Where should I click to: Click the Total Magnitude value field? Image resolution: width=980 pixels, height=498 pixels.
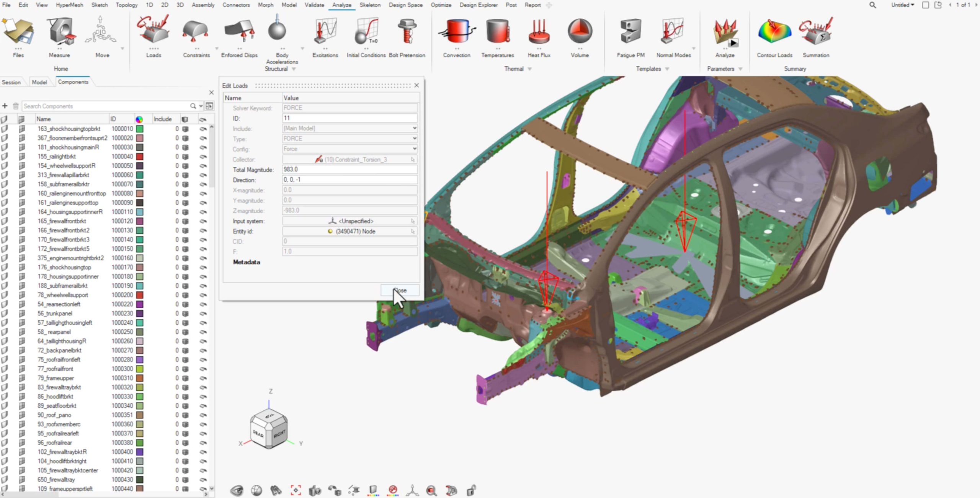point(349,170)
